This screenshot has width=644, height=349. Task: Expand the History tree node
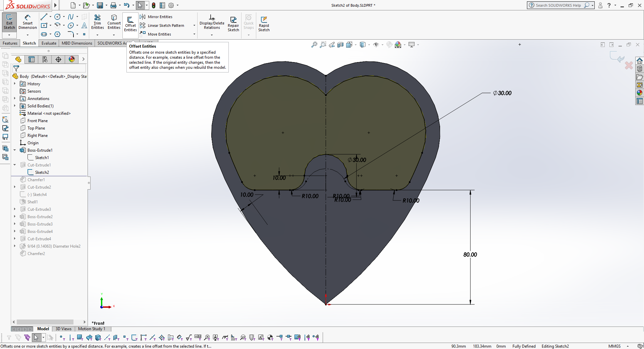(15, 84)
